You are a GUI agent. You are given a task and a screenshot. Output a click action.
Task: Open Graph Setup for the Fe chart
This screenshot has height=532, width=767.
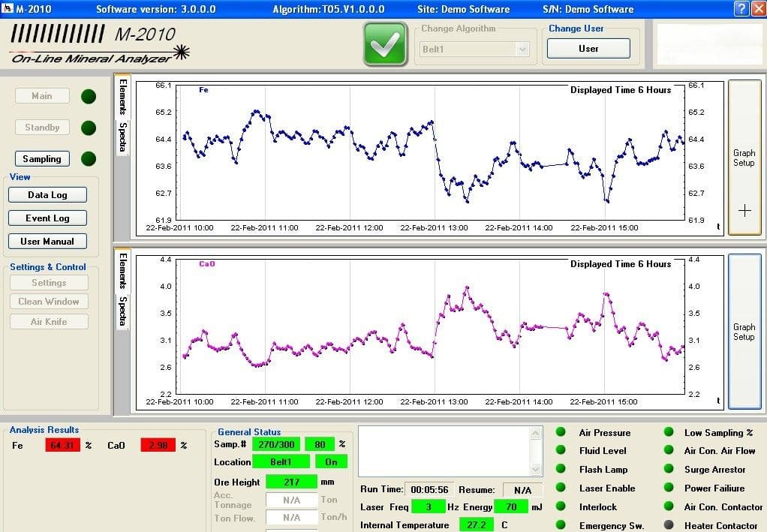coord(744,158)
